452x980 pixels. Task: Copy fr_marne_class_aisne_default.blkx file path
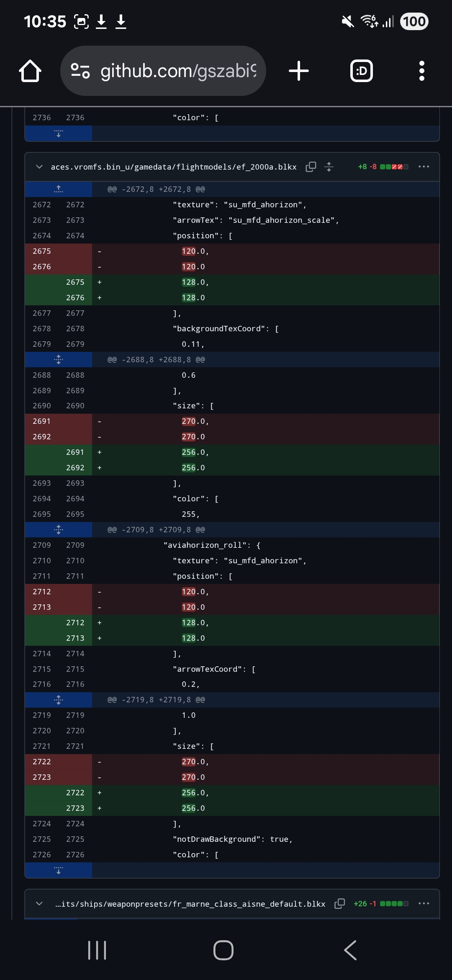pyautogui.click(x=340, y=903)
